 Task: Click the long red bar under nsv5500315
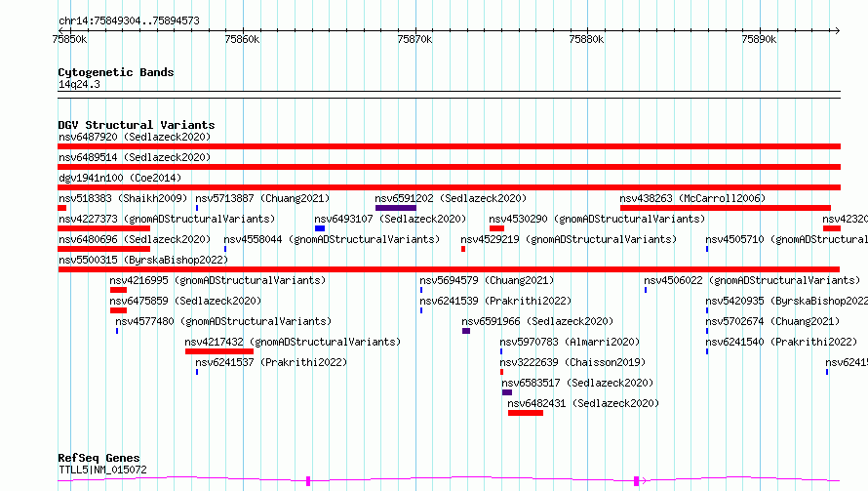449,269
